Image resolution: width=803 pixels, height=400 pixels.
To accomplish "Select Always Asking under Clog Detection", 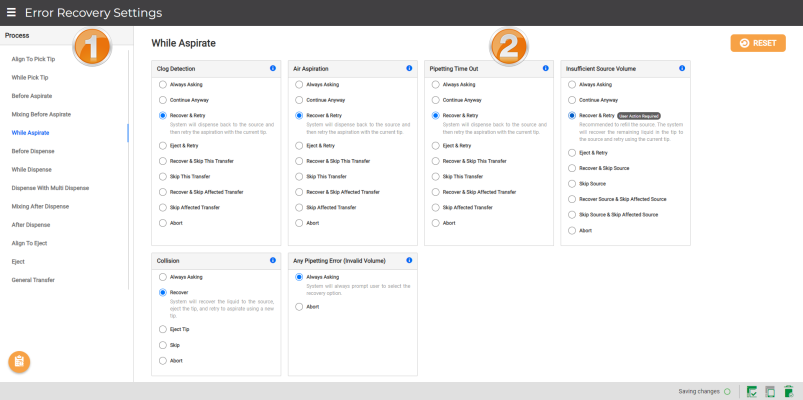I will pyautogui.click(x=161, y=85).
